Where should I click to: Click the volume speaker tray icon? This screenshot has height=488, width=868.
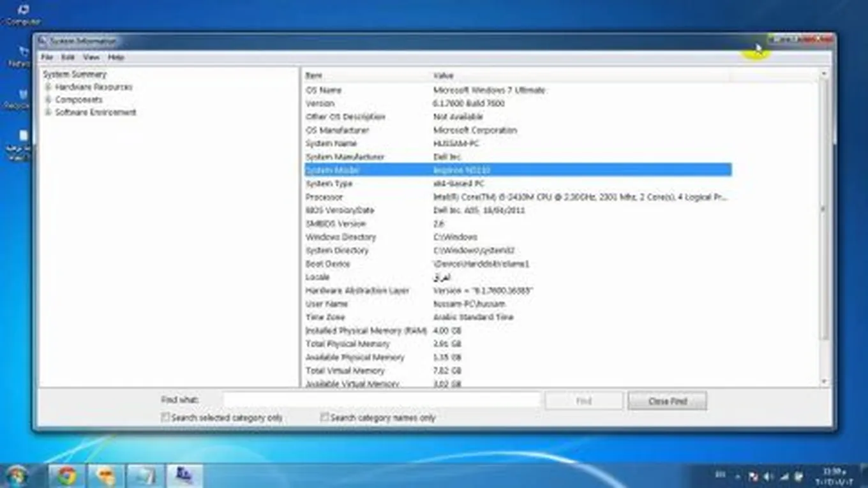pyautogui.click(x=768, y=476)
